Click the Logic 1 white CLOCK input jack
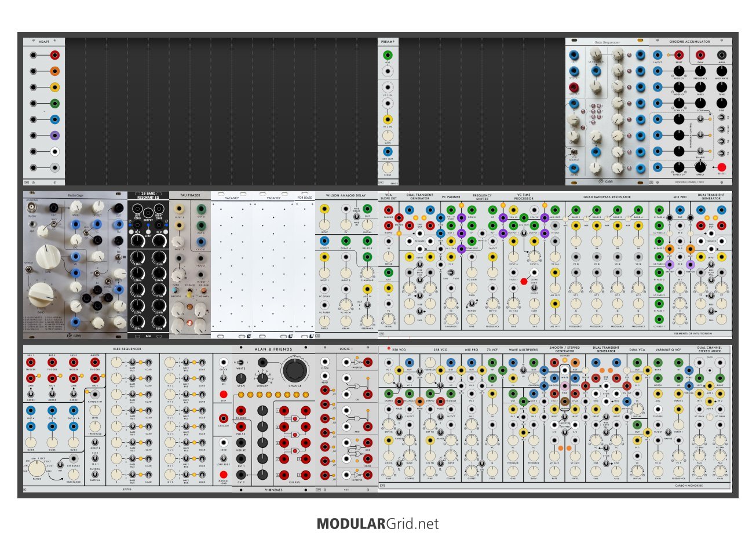Screen dimensions: 756x536 (325, 362)
